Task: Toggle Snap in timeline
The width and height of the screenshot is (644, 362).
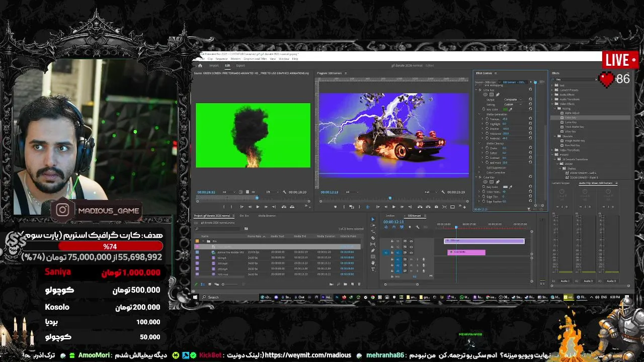Action: click(x=394, y=227)
